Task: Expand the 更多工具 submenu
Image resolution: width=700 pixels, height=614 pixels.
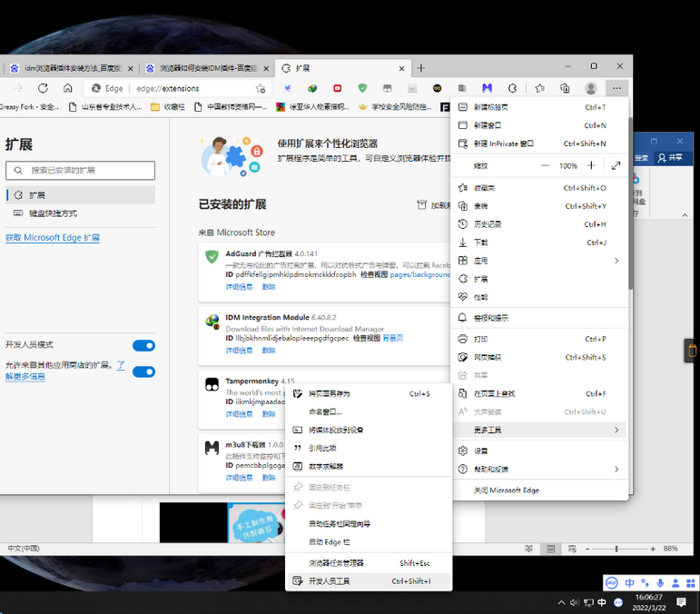Action: 540,430
